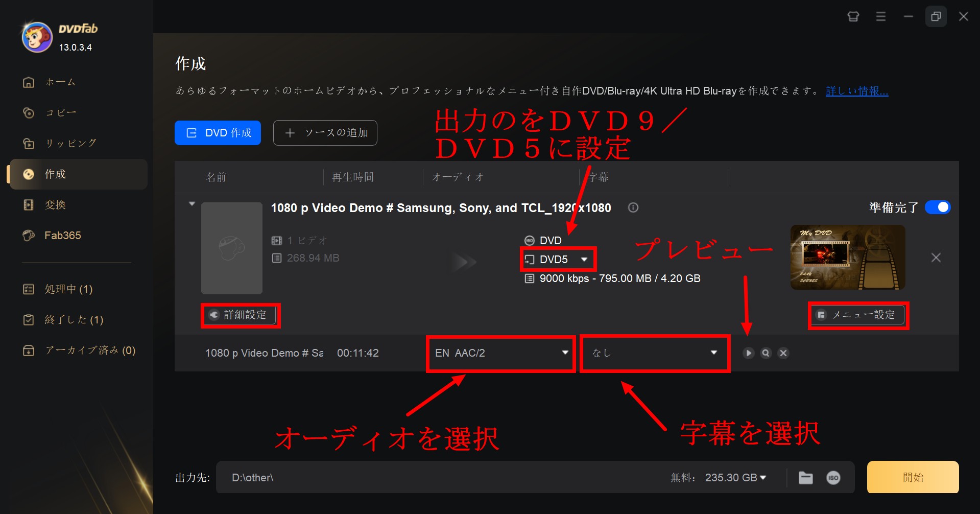Click the 268.94 MB file size text
Image resolution: width=980 pixels, height=514 pixels.
(313, 258)
